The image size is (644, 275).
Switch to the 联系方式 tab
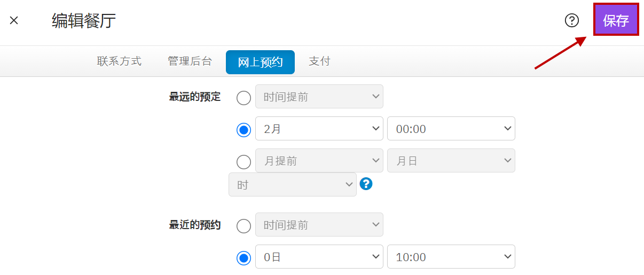119,61
